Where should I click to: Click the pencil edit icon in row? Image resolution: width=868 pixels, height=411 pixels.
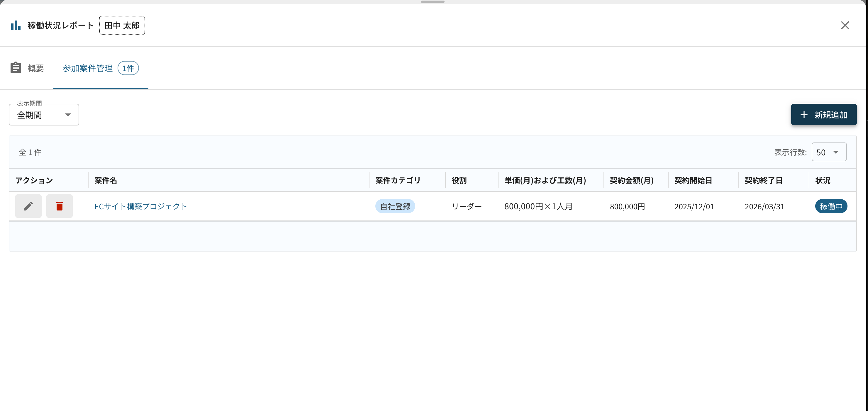click(28, 206)
